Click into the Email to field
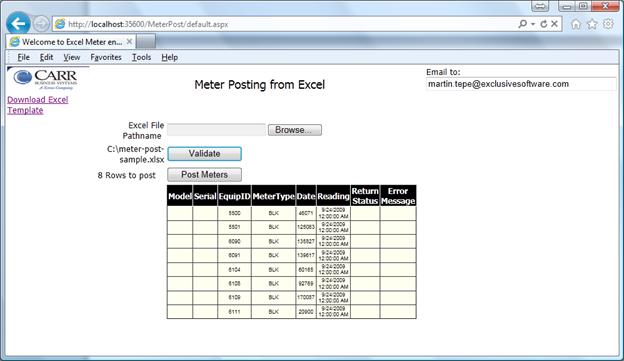The height and width of the screenshot is (361, 624). (x=521, y=84)
